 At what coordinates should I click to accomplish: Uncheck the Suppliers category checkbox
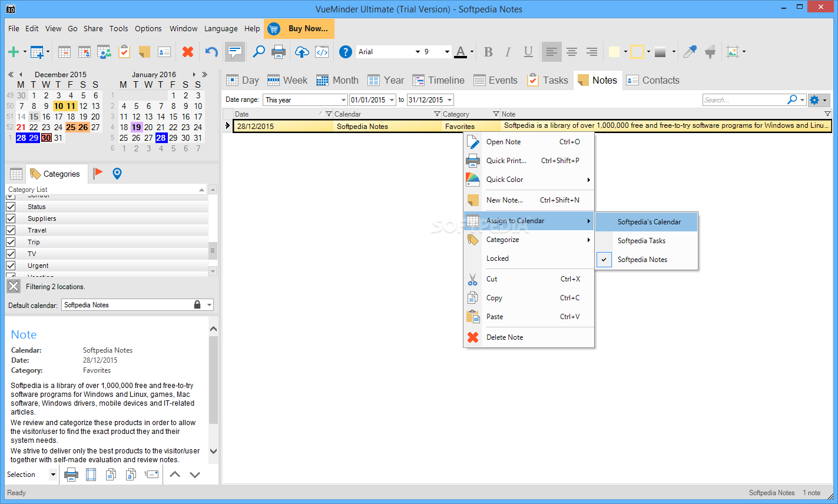tap(11, 218)
